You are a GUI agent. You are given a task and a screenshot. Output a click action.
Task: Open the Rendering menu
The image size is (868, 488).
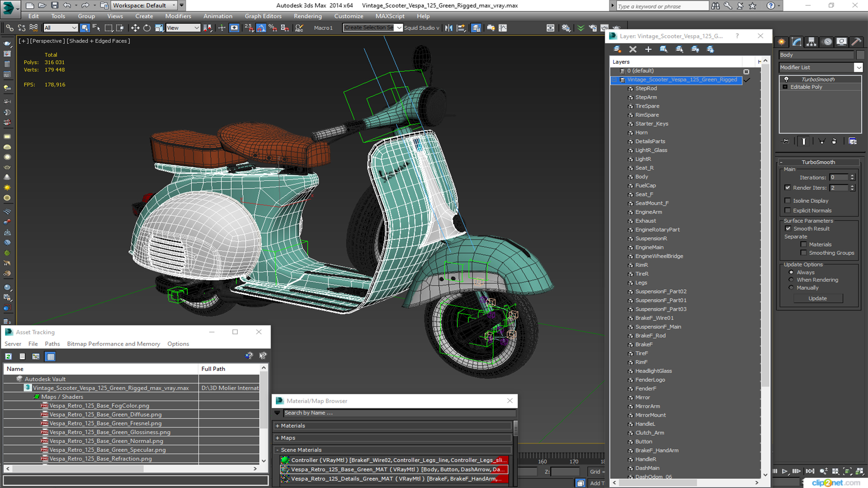307,16
